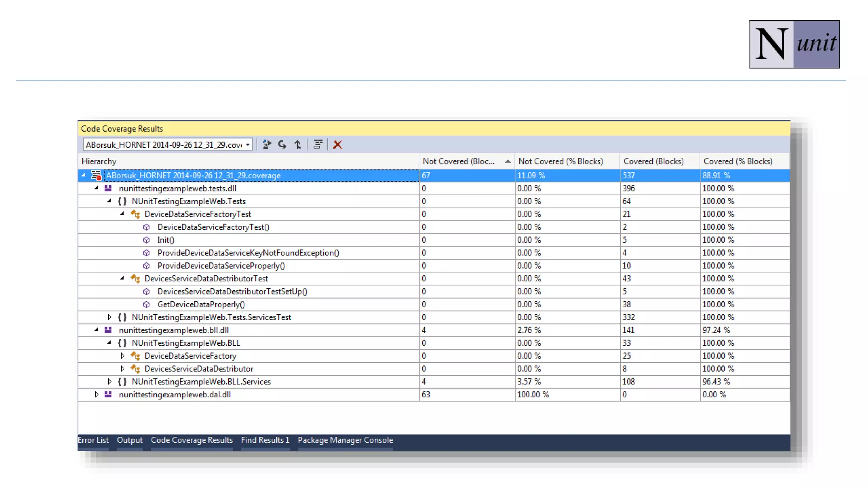The image size is (868, 488).
Task: Open the coverage results file dropdown
Action: coord(248,145)
